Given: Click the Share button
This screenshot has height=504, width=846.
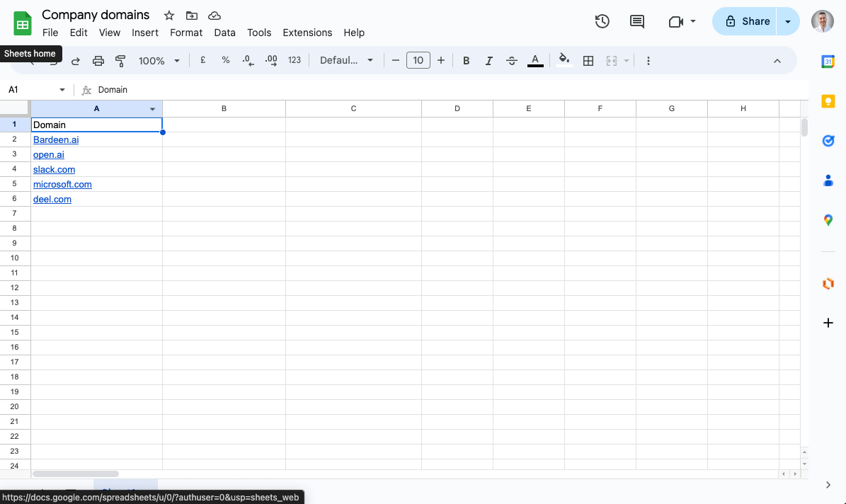Looking at the screenshot, I should 745,21.
